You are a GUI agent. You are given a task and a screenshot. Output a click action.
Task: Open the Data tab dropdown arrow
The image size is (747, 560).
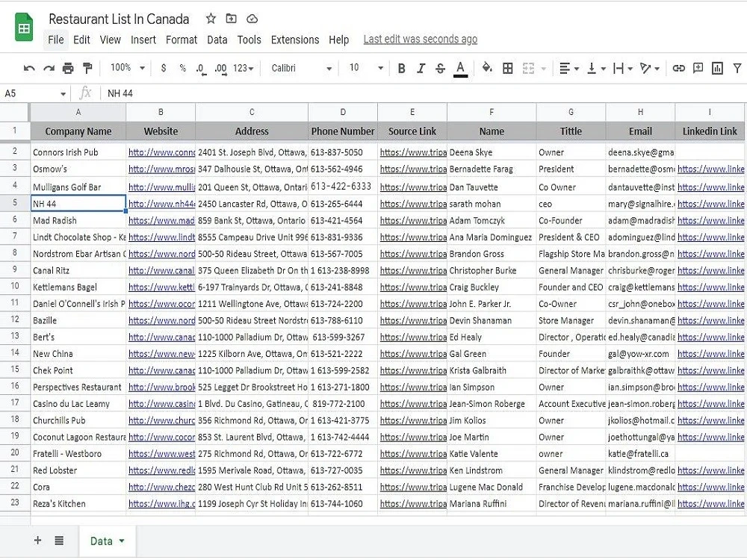122,541
